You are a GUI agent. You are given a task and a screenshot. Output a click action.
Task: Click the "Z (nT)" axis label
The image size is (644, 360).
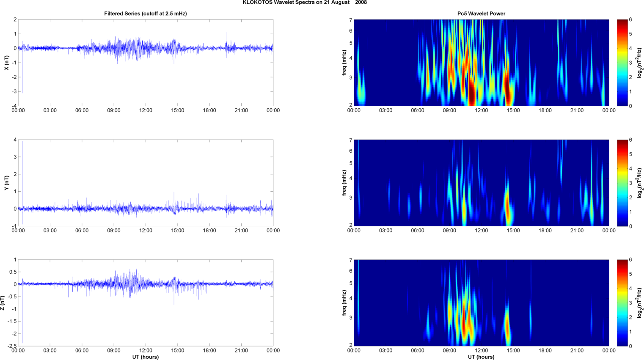[3, 303]
